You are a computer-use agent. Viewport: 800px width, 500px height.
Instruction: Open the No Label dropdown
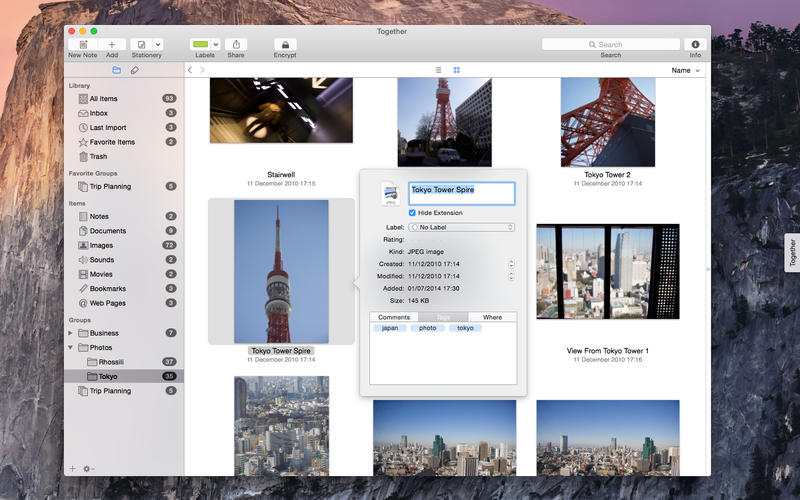(461, 227)
